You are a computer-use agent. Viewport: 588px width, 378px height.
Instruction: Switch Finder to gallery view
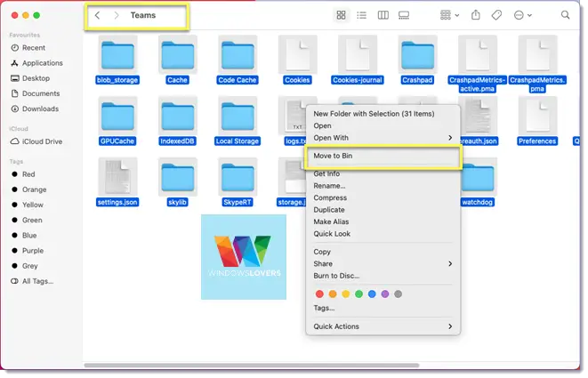click(404, 15)
